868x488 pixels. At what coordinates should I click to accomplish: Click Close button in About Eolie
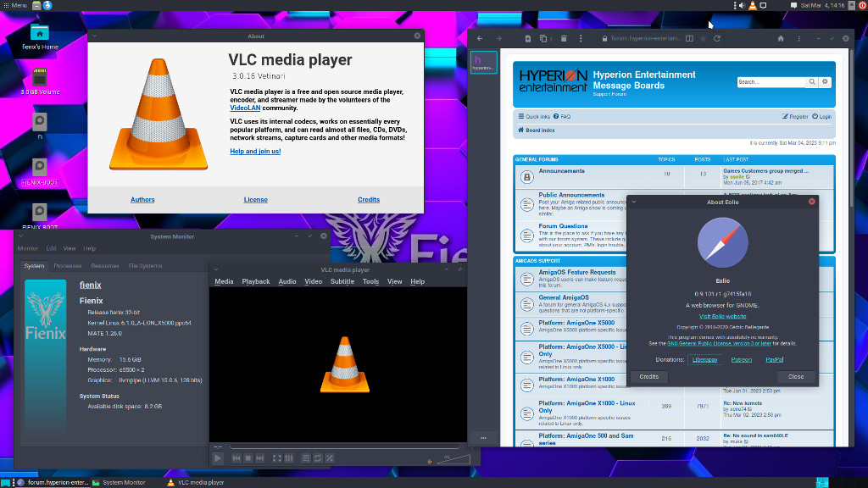tap(795, 377)
